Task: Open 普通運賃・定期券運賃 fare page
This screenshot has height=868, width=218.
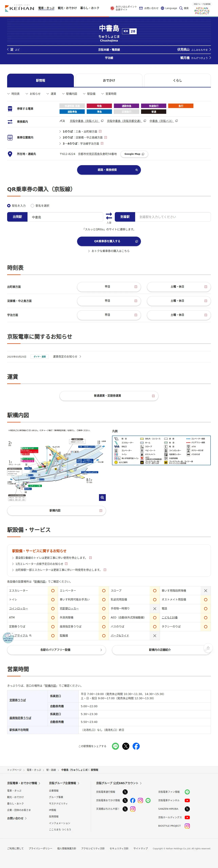Action: click(109, 396)
